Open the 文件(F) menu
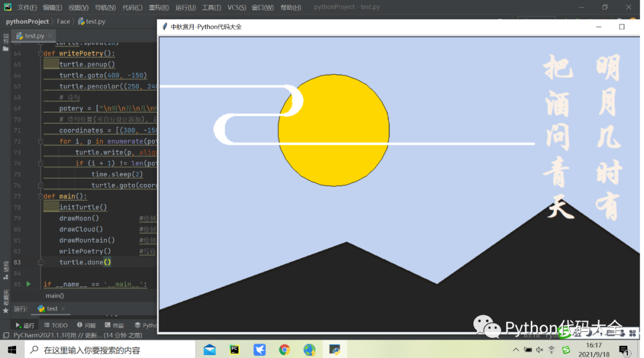Image resolution: width=644 pixels, height=358 pixels. [x=27, y=7]
